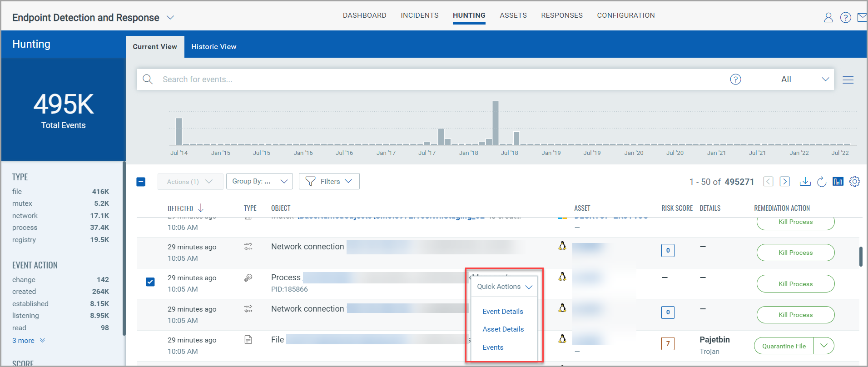The image size is (868, 367).
Task: Open the hamburger menu beside search
Action: point(848,80)
